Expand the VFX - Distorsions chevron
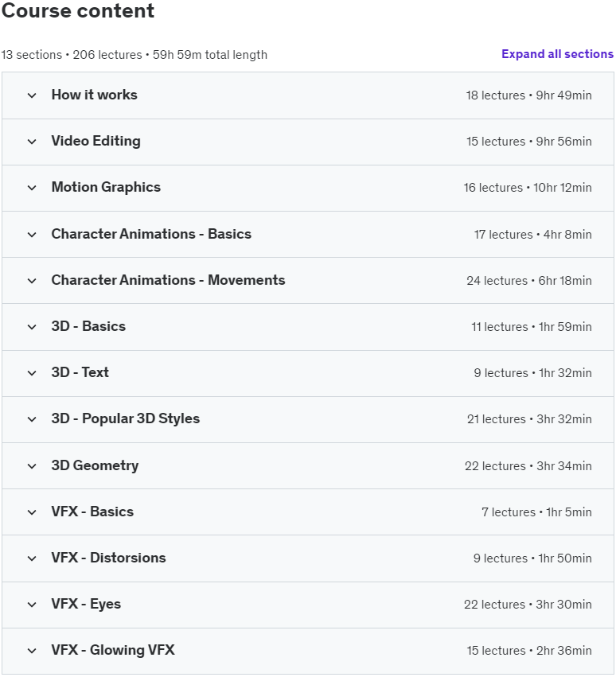The height and width of the screenshot is (677, 616). pos(32,558)
